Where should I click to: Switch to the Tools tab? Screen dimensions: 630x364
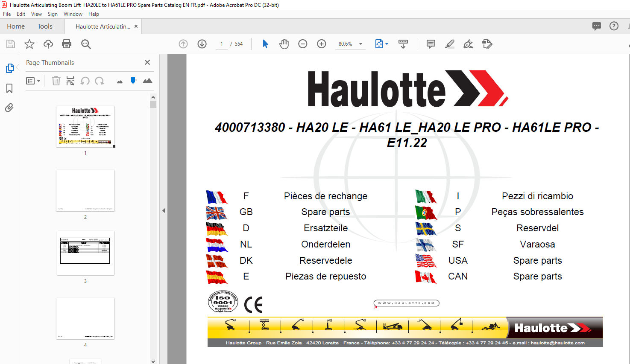pos(45,26)
